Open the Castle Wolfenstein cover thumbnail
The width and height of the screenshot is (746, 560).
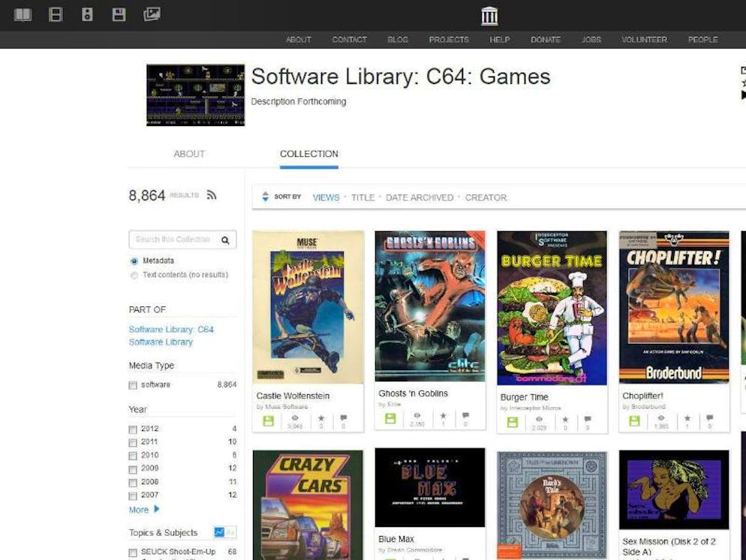pyautogui.click(x=308, y=307)
